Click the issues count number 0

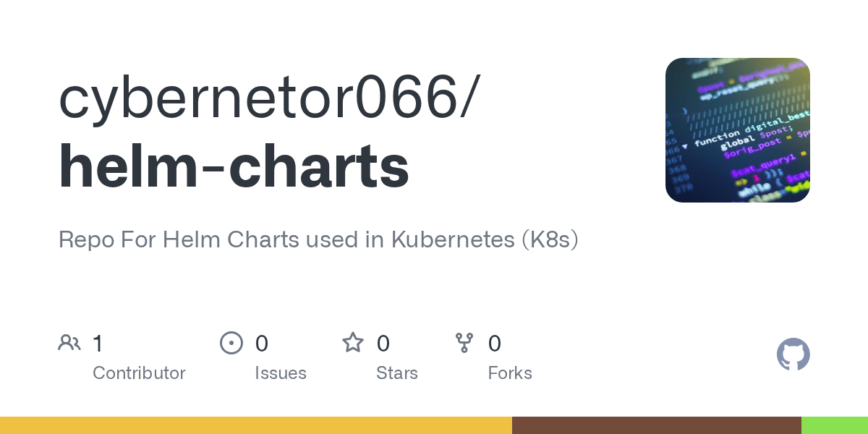tap(262, 344)
